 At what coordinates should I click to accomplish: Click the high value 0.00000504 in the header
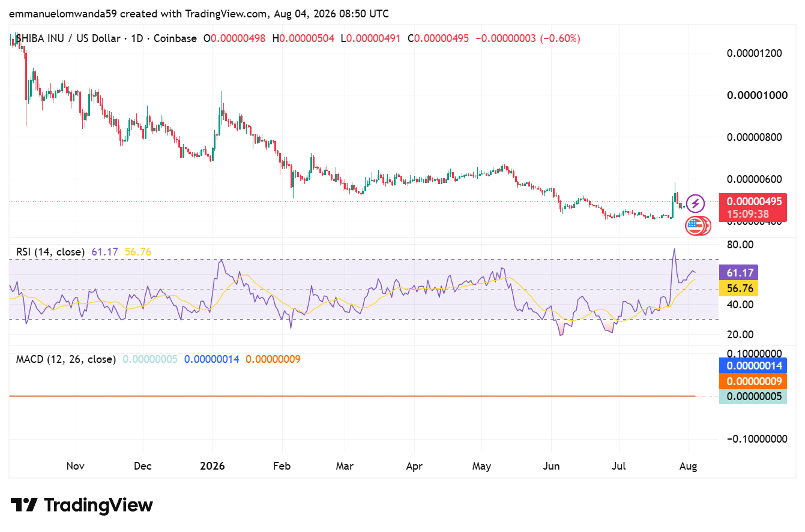pos(307,38)
